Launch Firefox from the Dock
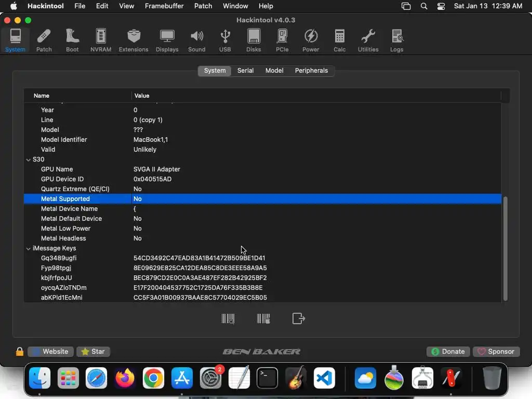532x399 pixels. coord(125,378)
